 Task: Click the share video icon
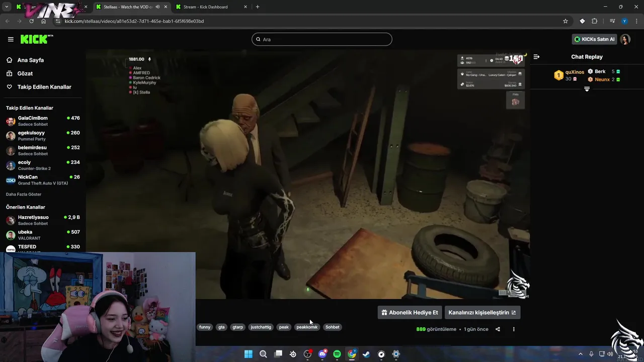(498, 329)
